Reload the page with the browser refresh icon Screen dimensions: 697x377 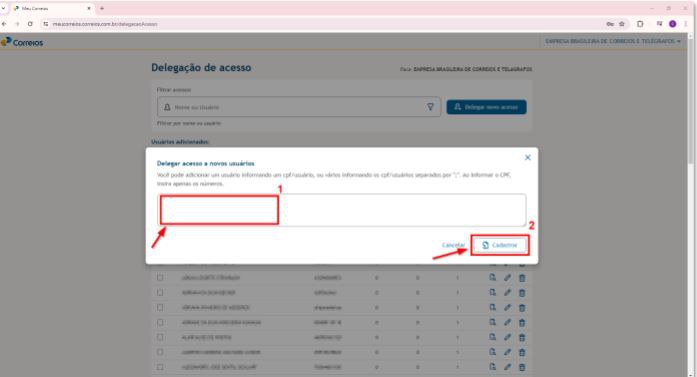(30, 24)
